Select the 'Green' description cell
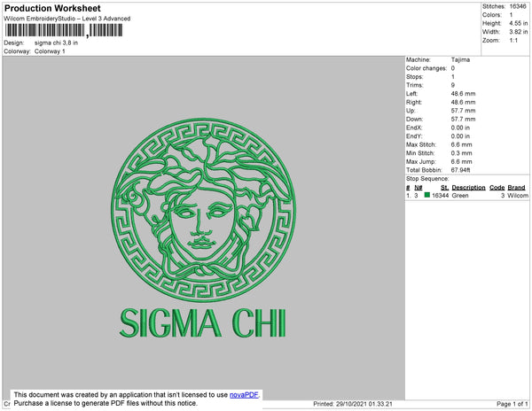Viewport: 532px width, 411px height. point(460,196)
